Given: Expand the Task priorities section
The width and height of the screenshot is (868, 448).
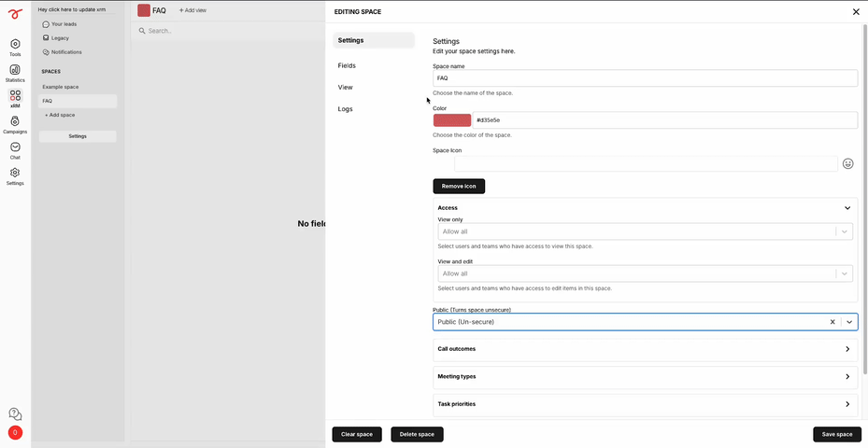Looking at the screenshot, I should pos(645,404).
